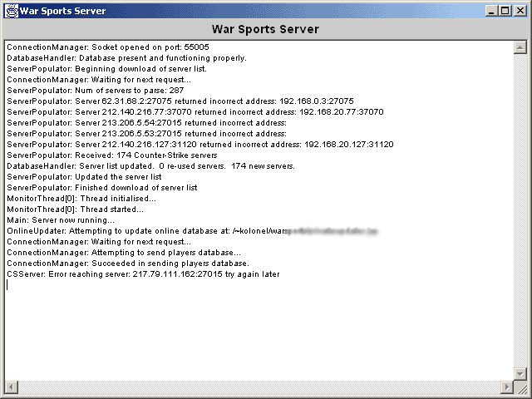Click the CSServer error reaching server line
This screenshot has width=532, height=399.
click(x=143, y=274)
